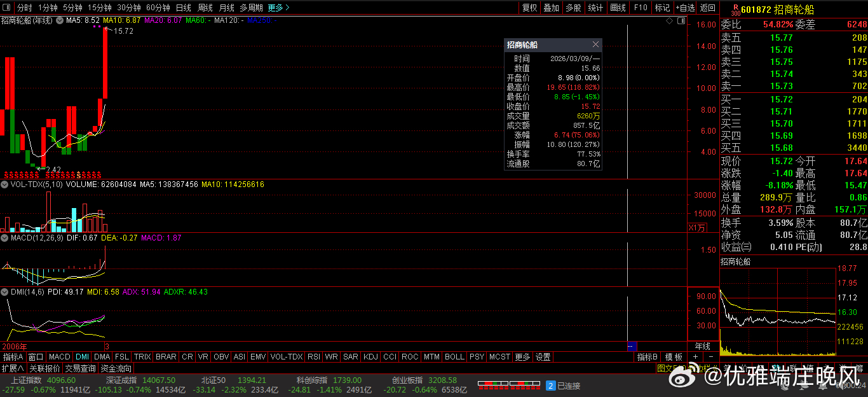Select the BOLL indicator tab
868x397 pixels.
(454, 357)
